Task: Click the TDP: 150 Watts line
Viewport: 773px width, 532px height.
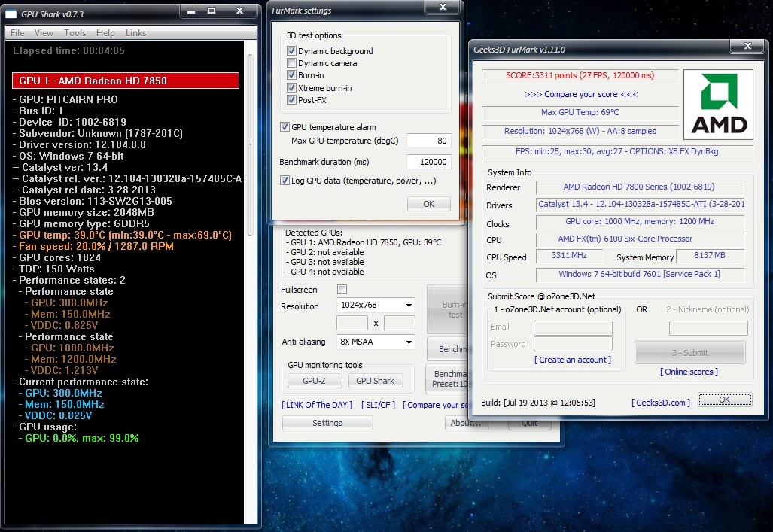Action: [53, 269]
